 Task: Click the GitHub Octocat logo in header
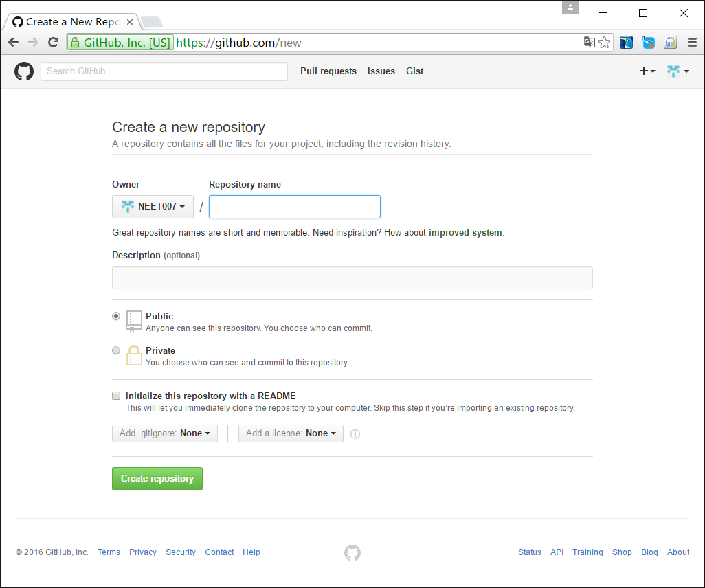coord(24,71)
